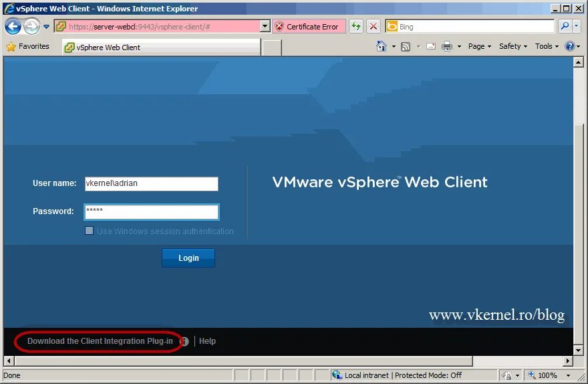The image size is (588, 384).
Task: Open the Favorites star button
Action: click(x=28, y=46)
